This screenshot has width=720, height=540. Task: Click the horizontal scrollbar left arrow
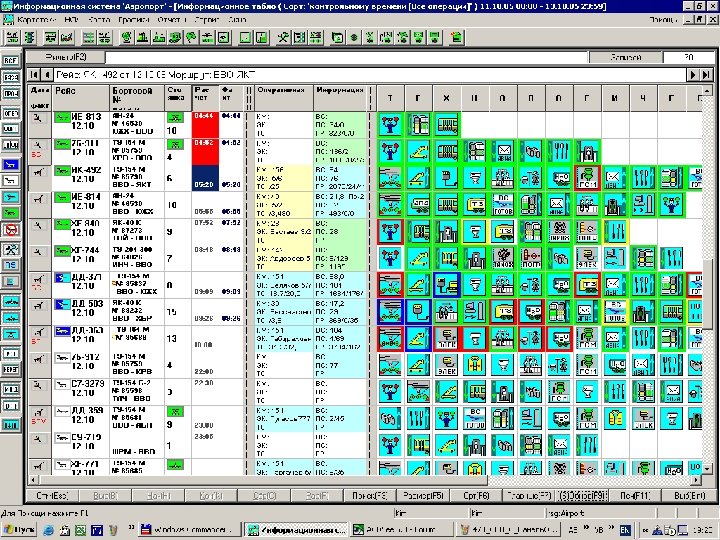point(32,480)
